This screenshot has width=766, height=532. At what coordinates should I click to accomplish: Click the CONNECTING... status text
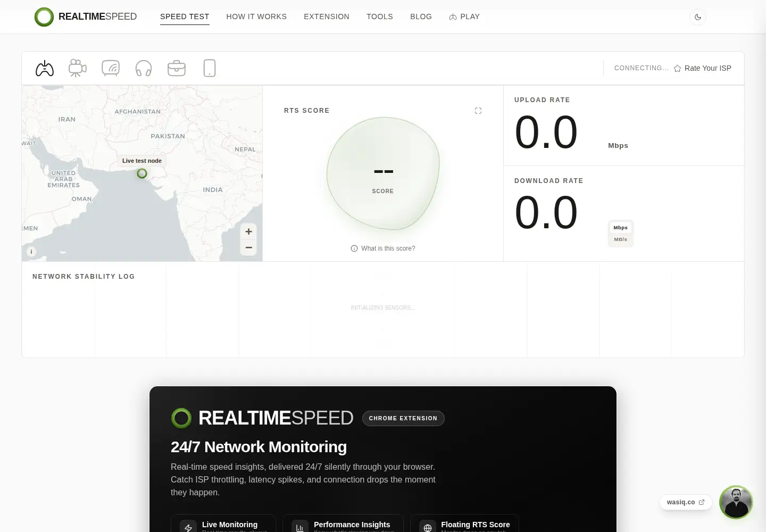(642, 68)
